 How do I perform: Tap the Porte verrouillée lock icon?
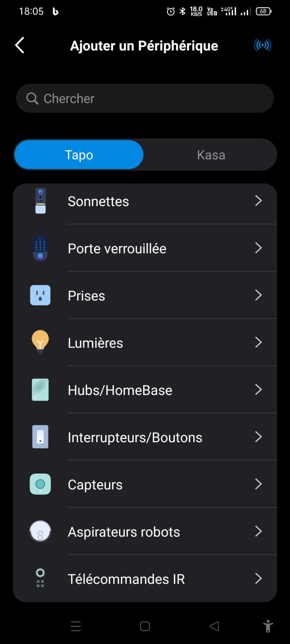40,248
